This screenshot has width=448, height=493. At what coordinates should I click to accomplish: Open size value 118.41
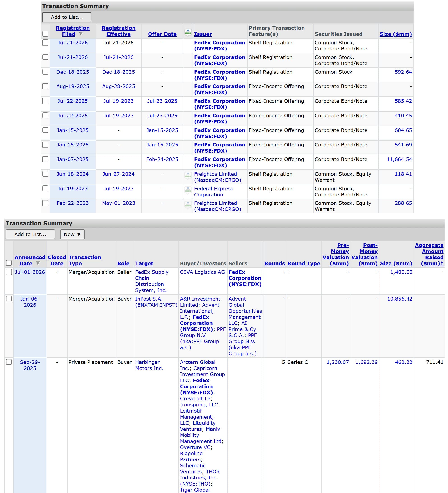pyautogui.click(x=403, y=174)
